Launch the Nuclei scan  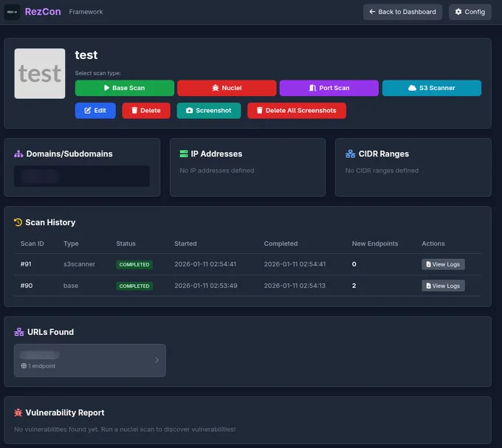point(227,88)
